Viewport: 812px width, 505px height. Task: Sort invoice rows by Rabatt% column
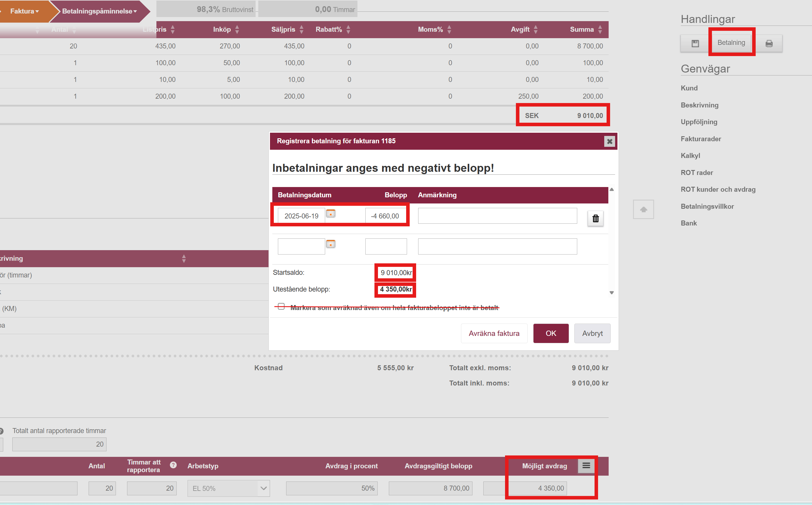348,29
